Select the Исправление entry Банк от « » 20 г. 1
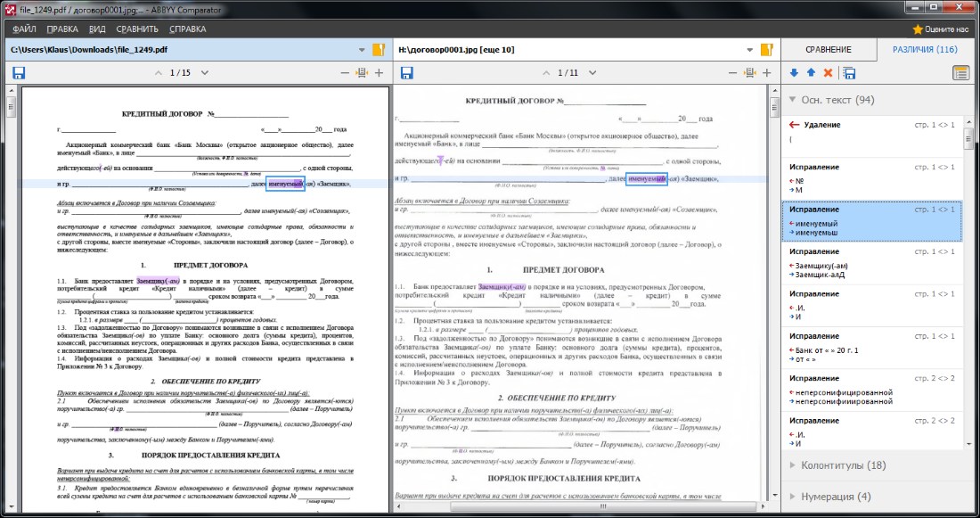The width and height of the screenshot is (980, 518). pos(872,348)
